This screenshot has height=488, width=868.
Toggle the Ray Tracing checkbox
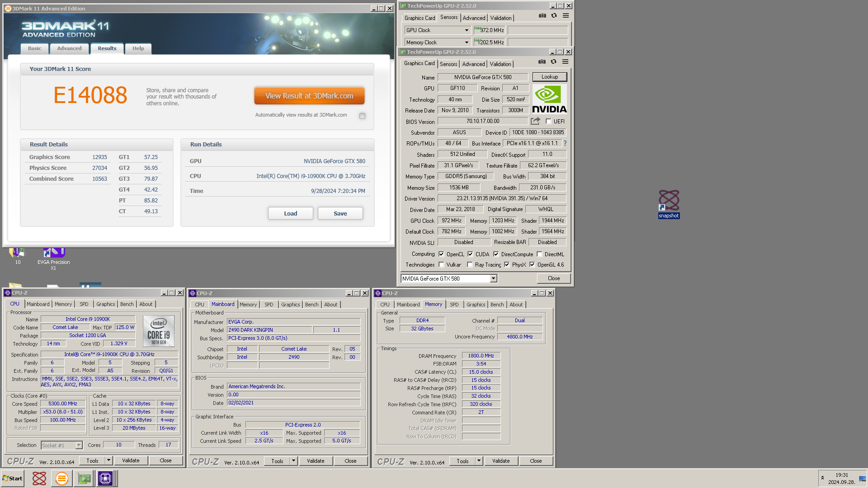pos(470,265)
